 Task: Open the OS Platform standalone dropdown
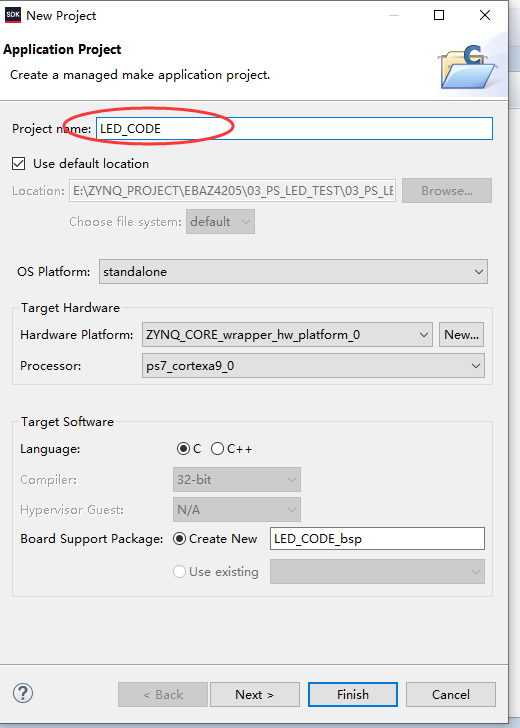coord(293,272)
